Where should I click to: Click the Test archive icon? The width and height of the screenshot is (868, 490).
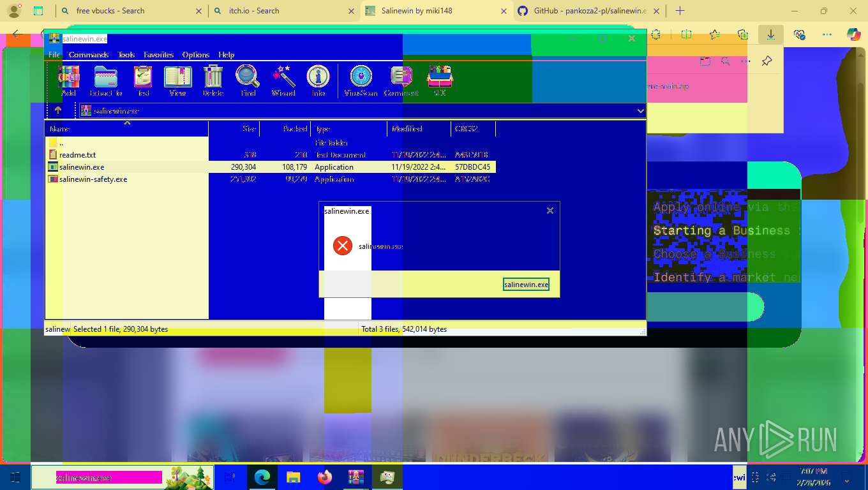[x=143, y=81]
